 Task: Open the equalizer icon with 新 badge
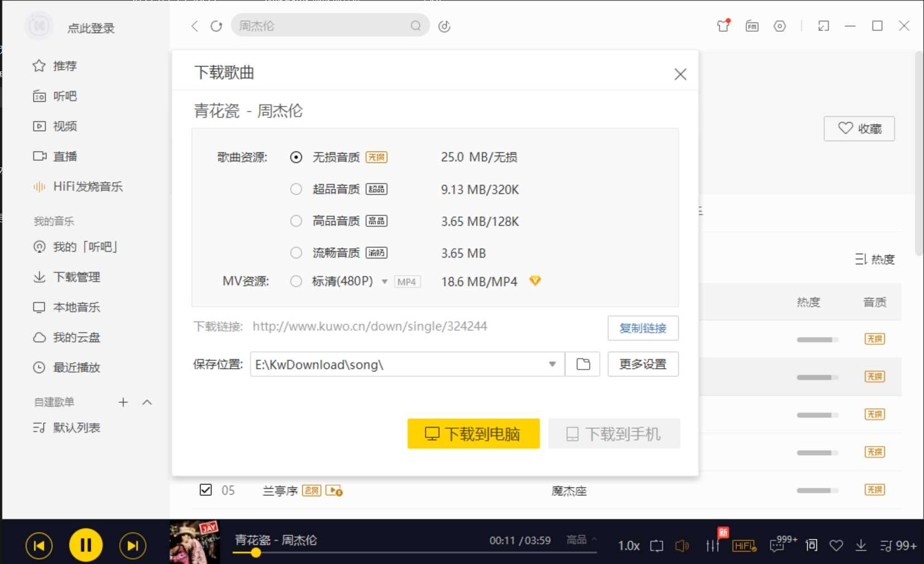(713, 546)
